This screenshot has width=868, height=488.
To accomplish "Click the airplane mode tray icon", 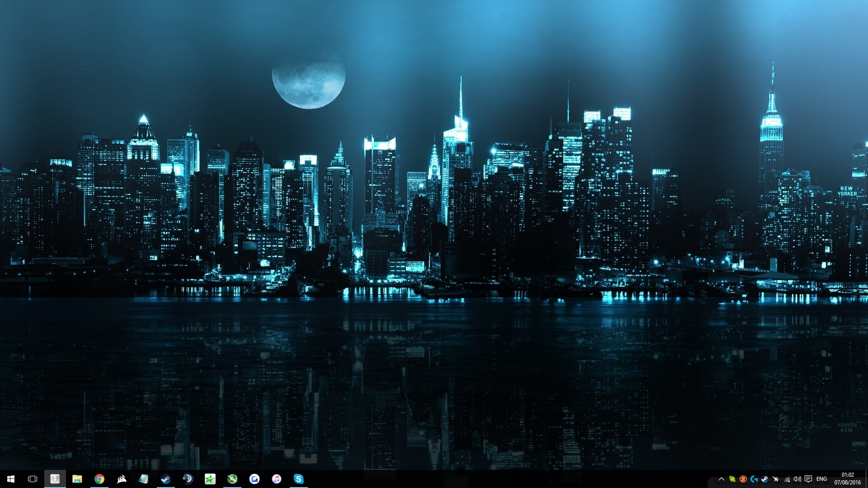I will point(775,479).
